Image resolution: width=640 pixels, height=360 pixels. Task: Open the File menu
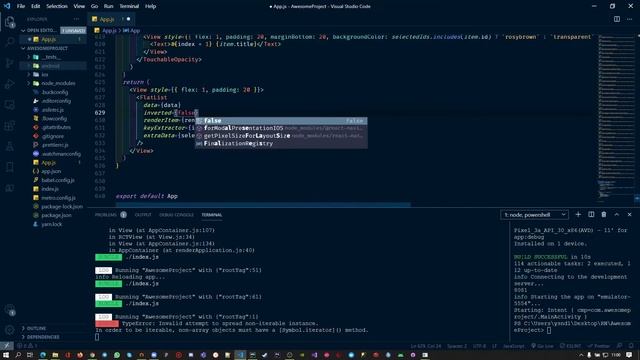[x=21, y=6]
